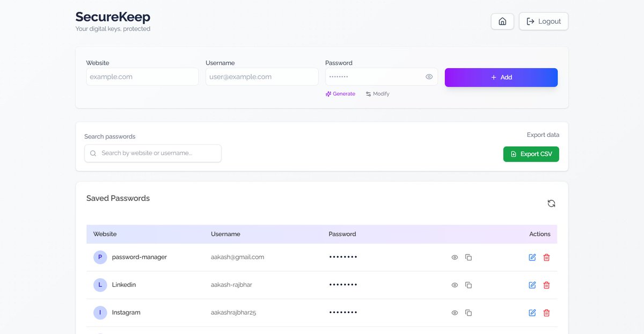
Task: Click the Instagram website name
Action: tap(126, 313)
